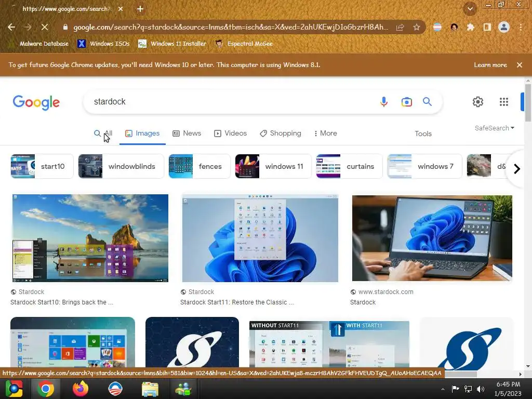Click the page vertical scrollbar
Viewport: 532px width, 399px height.
tap(528, 102)
